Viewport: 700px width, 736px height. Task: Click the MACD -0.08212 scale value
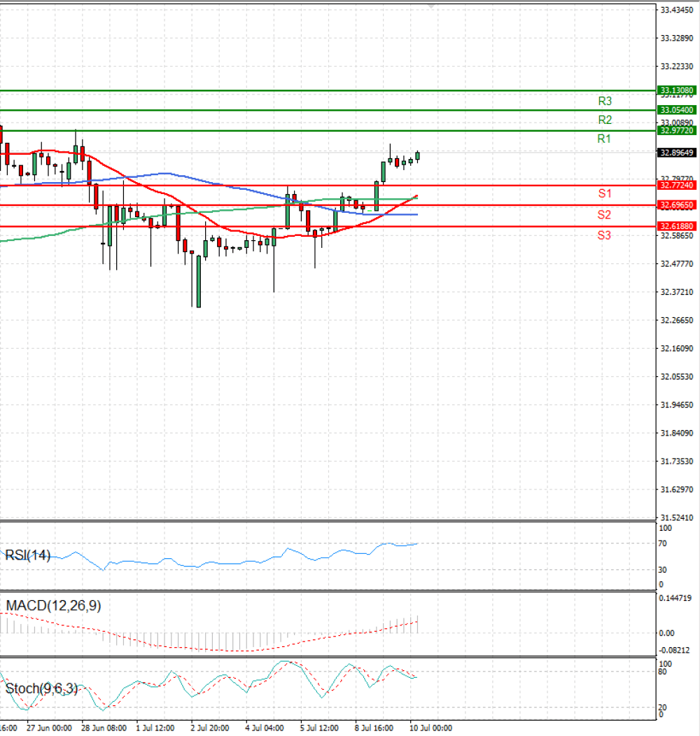click(x=674, y=650)
